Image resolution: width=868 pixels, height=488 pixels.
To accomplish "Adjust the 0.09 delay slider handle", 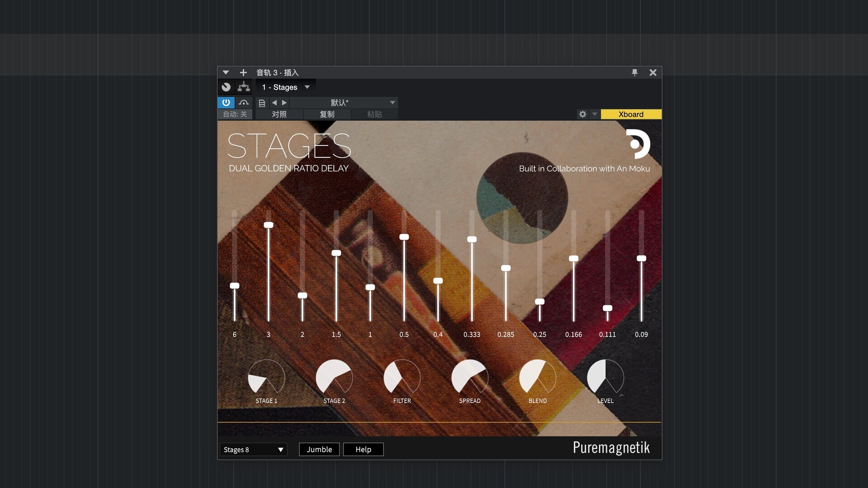I will [642, 258].
